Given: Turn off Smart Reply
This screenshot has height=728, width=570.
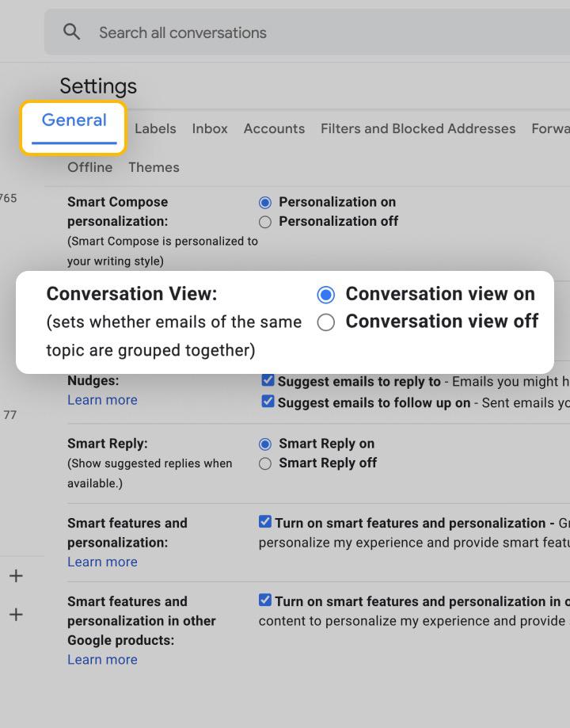Looking at the screenshot, I should [x=265, y=463].
